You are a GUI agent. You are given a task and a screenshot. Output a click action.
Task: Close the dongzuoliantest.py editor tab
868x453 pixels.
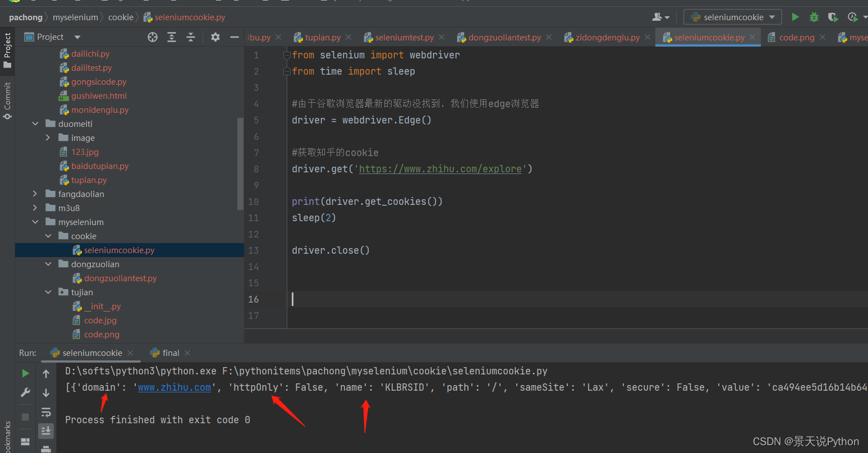[x=549, y=37]
